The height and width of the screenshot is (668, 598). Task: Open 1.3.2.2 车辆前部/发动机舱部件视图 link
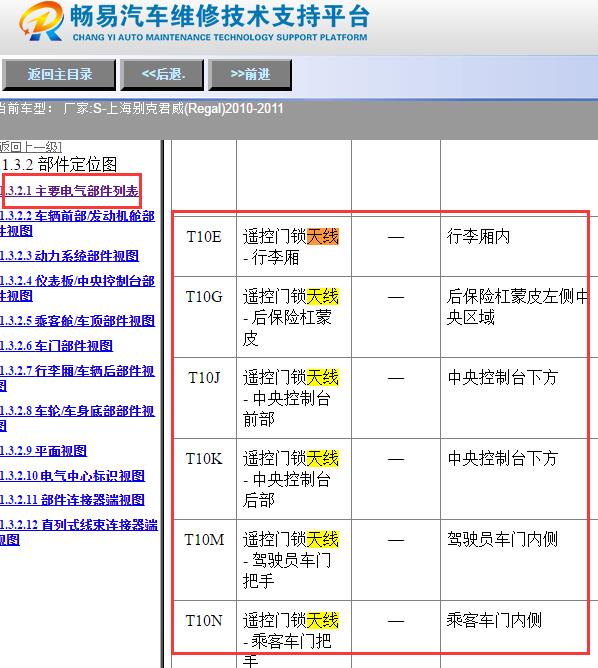coord(77,223)
